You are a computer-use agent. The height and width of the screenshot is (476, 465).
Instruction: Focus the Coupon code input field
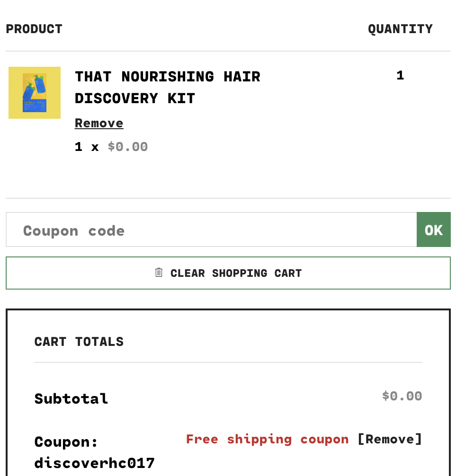(x=211, y=230)
